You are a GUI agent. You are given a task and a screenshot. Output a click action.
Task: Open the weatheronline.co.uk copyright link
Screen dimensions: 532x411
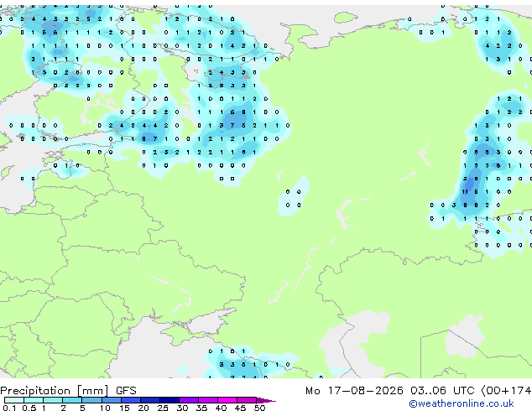pos(462,403)
